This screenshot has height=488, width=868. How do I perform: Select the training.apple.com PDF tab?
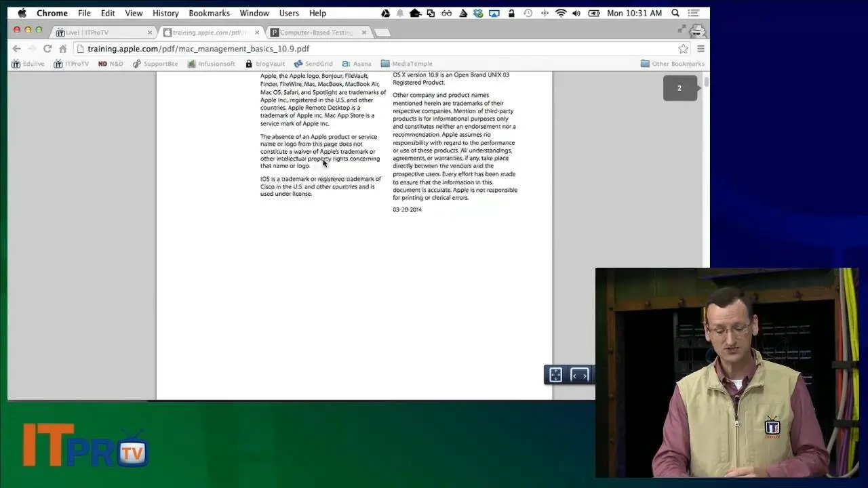pyautogui.click(x=211, y=33)
